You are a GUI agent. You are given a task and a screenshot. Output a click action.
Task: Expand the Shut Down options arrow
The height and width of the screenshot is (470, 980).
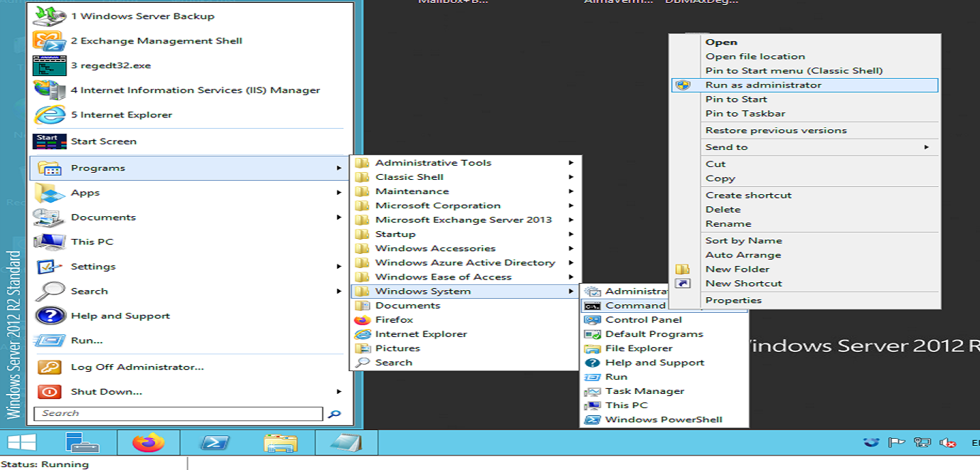coord(339,392)
